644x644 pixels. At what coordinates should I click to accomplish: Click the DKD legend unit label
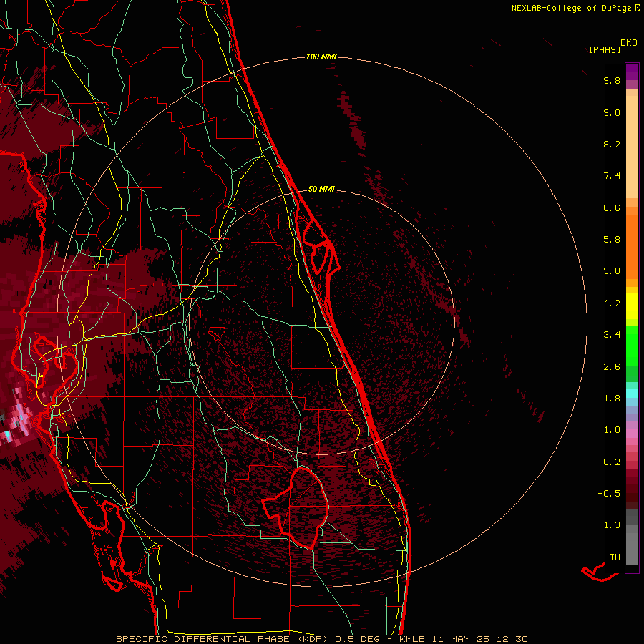pos(628,43)
